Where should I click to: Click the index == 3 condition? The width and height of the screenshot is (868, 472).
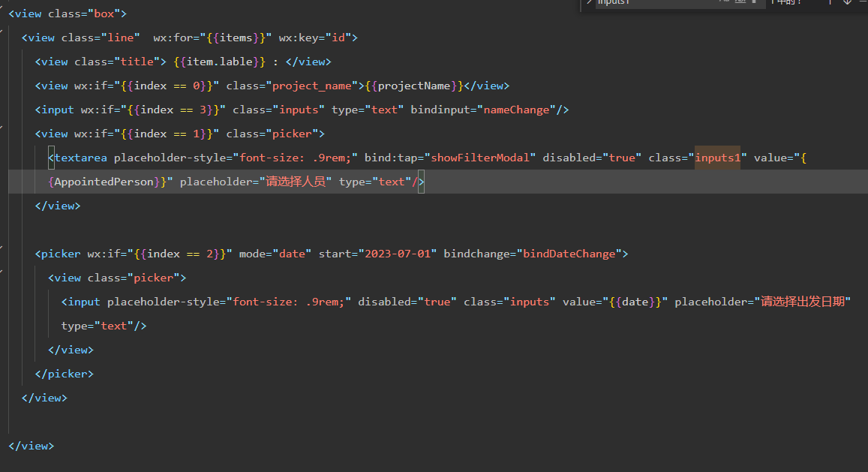point(173,110)
